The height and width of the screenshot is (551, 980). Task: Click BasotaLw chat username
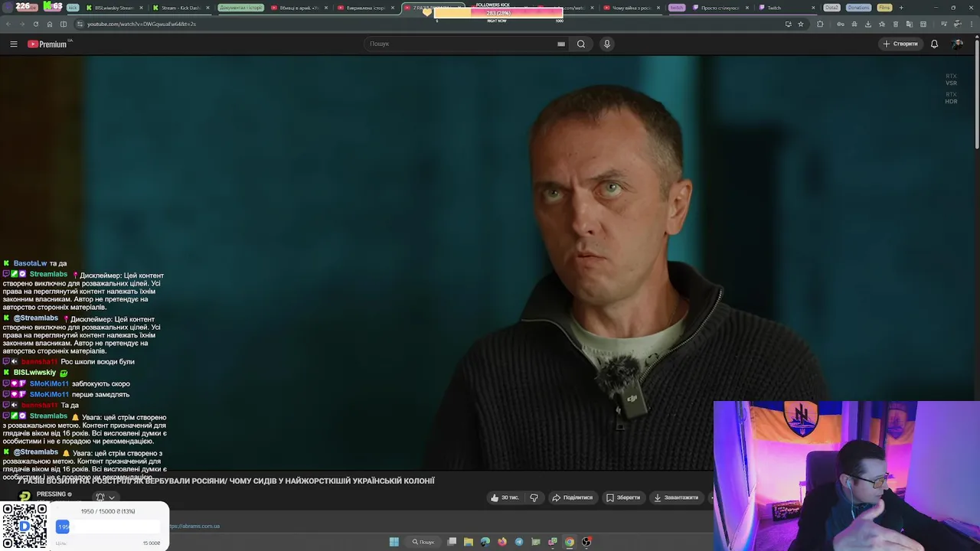(30, 263)
